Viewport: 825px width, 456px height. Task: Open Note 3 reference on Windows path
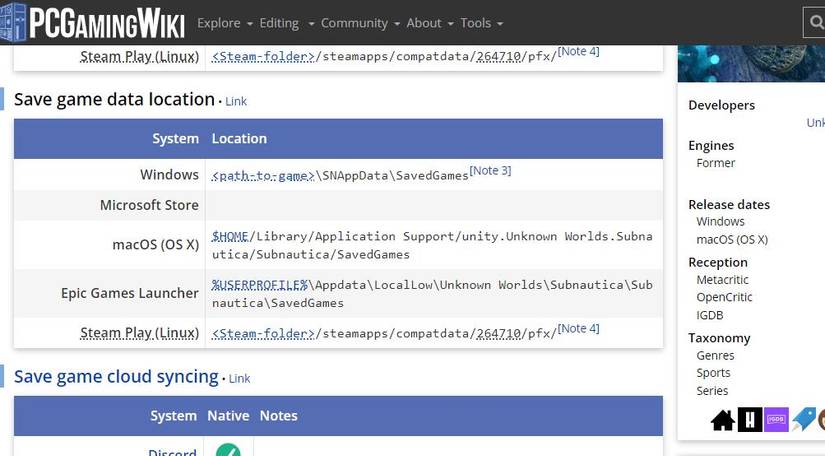490,171
